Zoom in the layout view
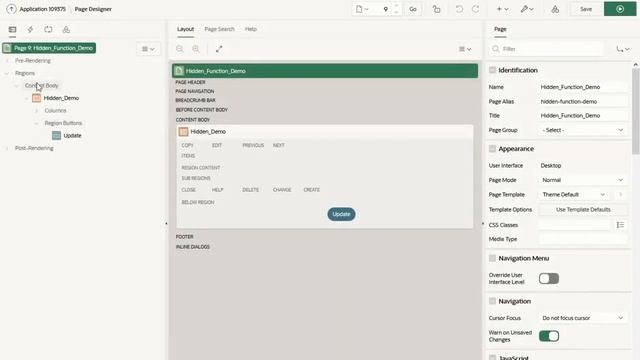This screenshot has height=360, width=640. (x=196, y=49)
